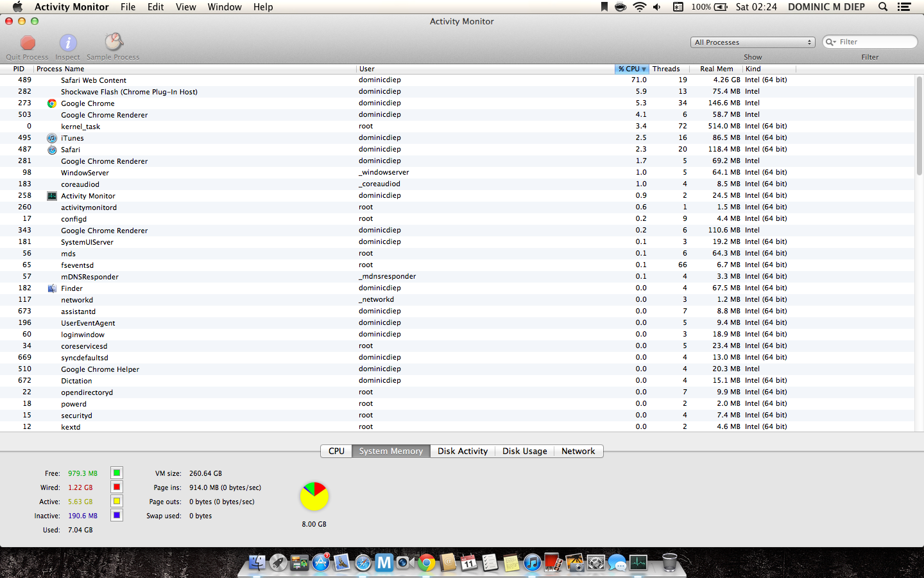The image size is (924, 578).
Task: Sort by the User column header
Action: coord(486,69)
